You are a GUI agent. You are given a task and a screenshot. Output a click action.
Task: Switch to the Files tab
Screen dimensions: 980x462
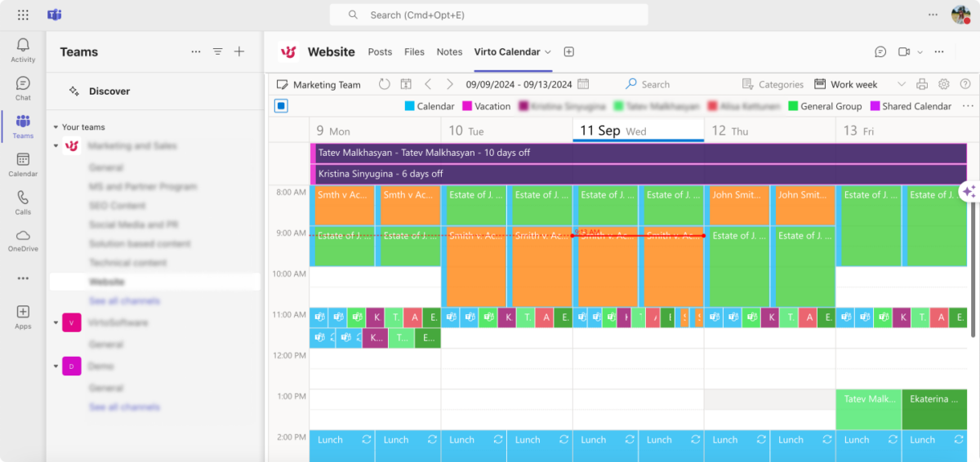pos(414,51)
